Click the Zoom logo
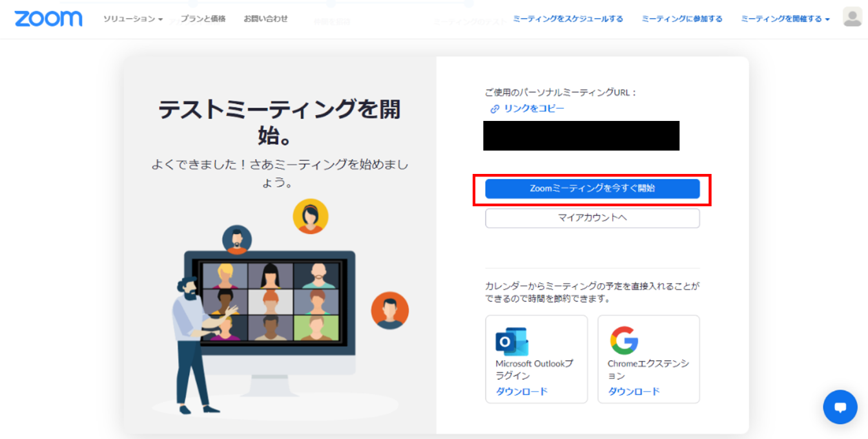The width and height of the screenshot is (868, 439). 48,19
